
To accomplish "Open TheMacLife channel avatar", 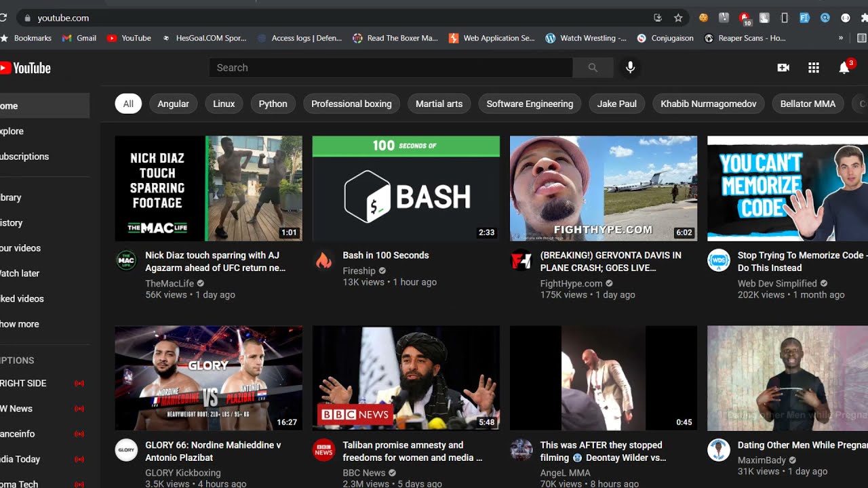I will tap(126, 260).
